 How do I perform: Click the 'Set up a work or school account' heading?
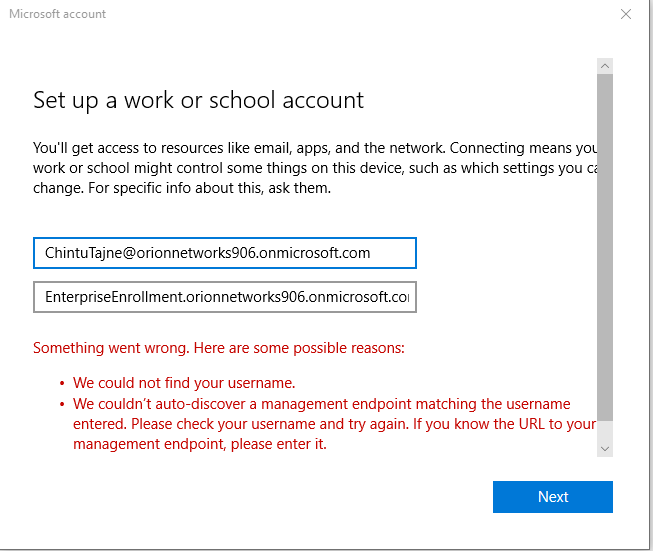(x=198, y=100)
